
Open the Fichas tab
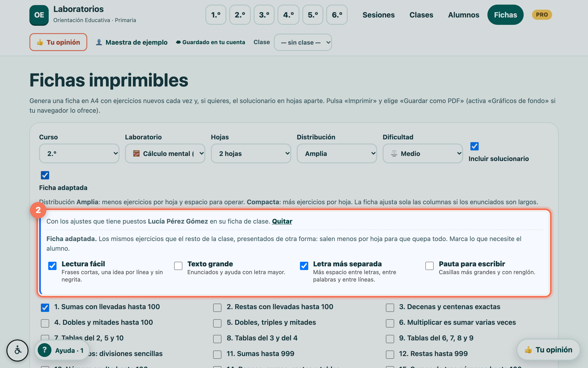click(x=505, y=15)
